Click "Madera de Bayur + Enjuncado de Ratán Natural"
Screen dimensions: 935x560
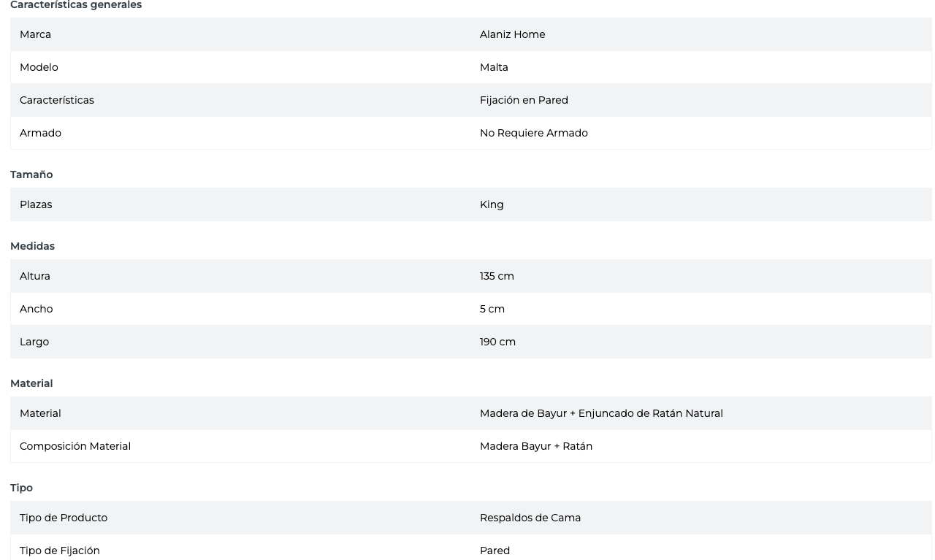601,413
